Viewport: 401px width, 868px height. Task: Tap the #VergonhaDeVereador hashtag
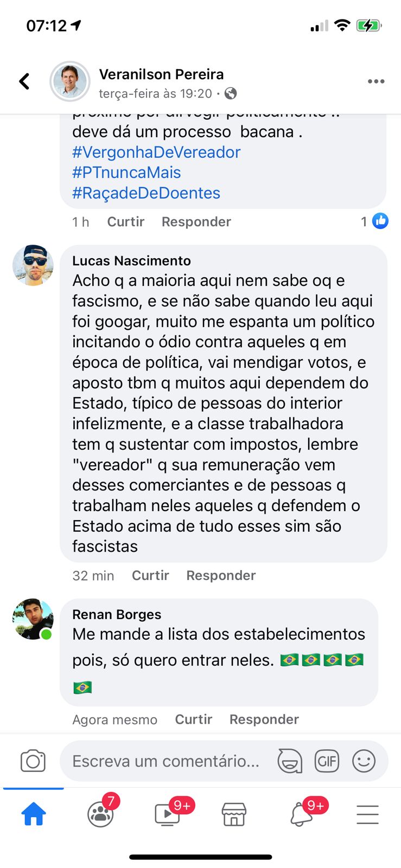coord(156,152)
